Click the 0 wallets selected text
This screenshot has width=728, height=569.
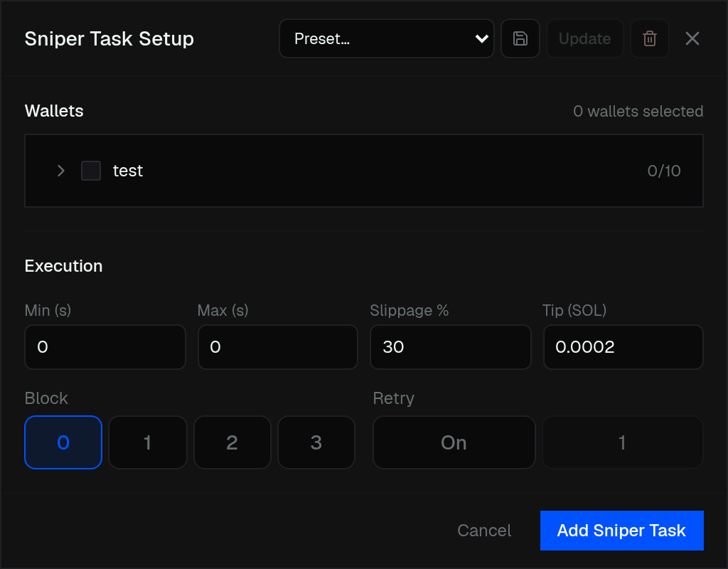click(x=638, y=112)
